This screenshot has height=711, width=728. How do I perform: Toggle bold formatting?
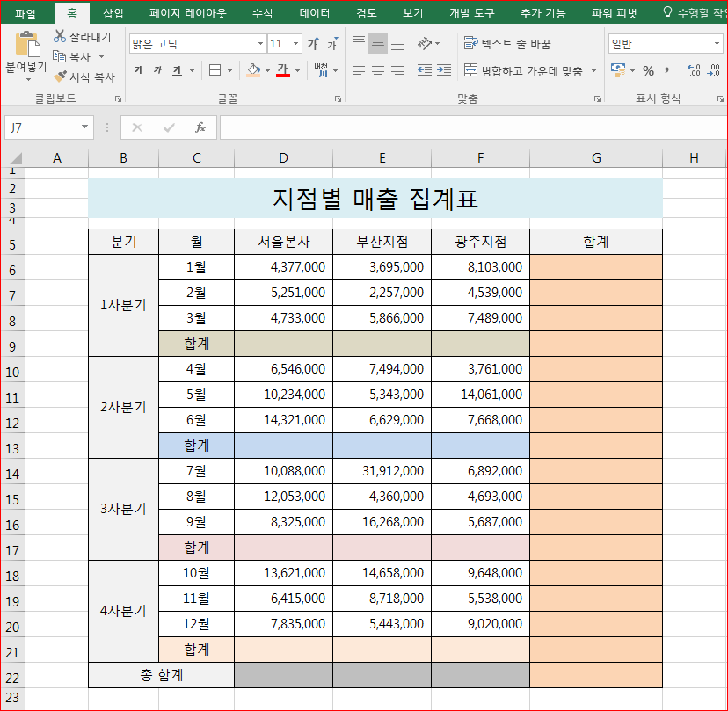pos(138,70)
